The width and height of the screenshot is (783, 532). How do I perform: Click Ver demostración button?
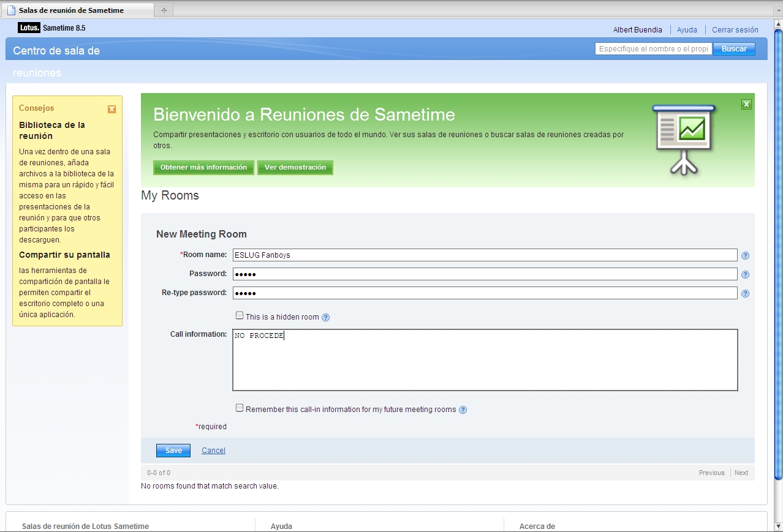point(295,168)
